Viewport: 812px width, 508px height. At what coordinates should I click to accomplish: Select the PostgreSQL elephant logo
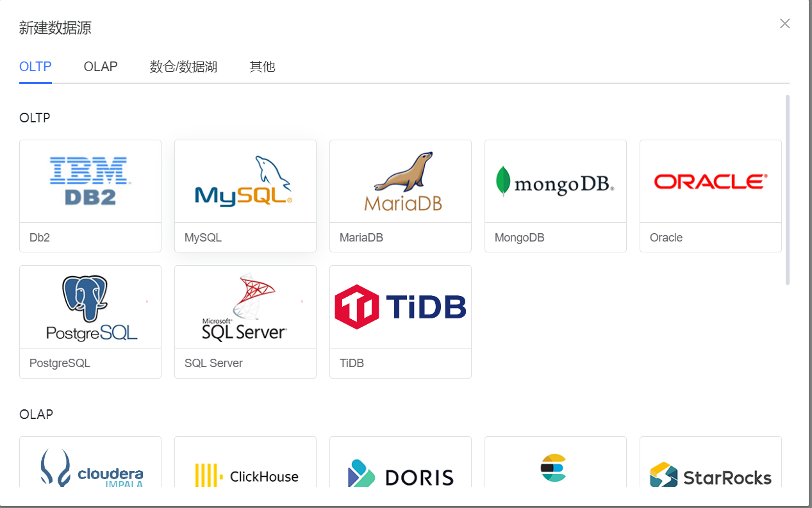[92, 307]
